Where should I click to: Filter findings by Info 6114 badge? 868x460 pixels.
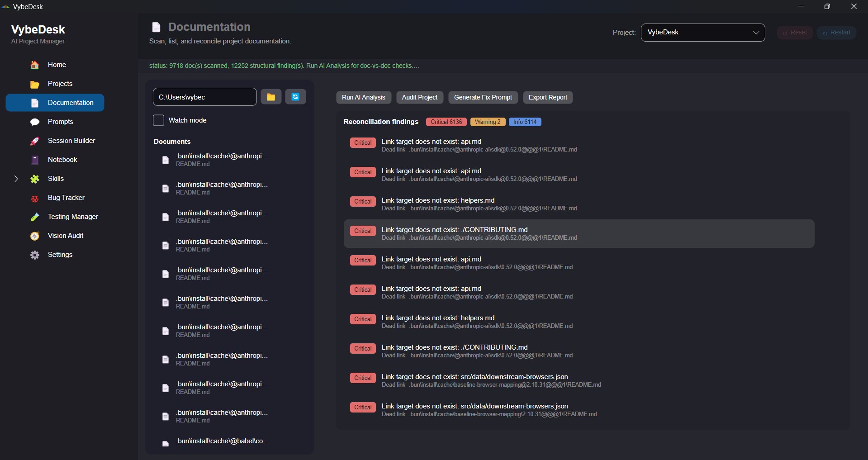(525, 122)
